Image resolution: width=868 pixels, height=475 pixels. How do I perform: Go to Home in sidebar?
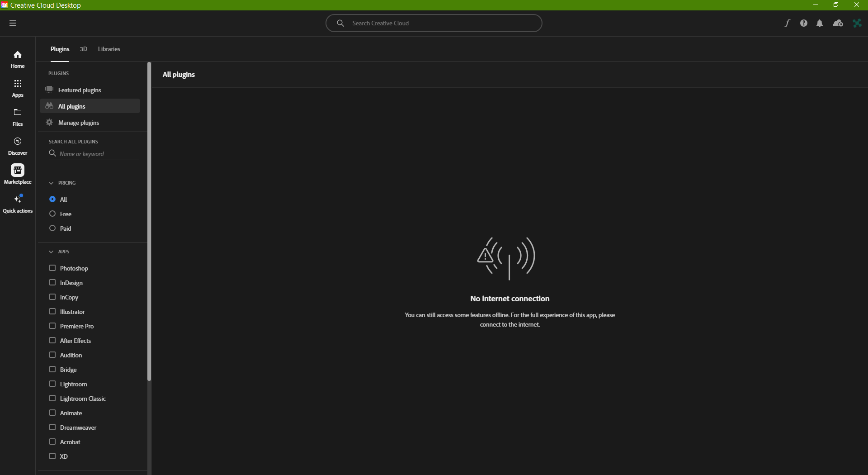(x=18, y=59)
